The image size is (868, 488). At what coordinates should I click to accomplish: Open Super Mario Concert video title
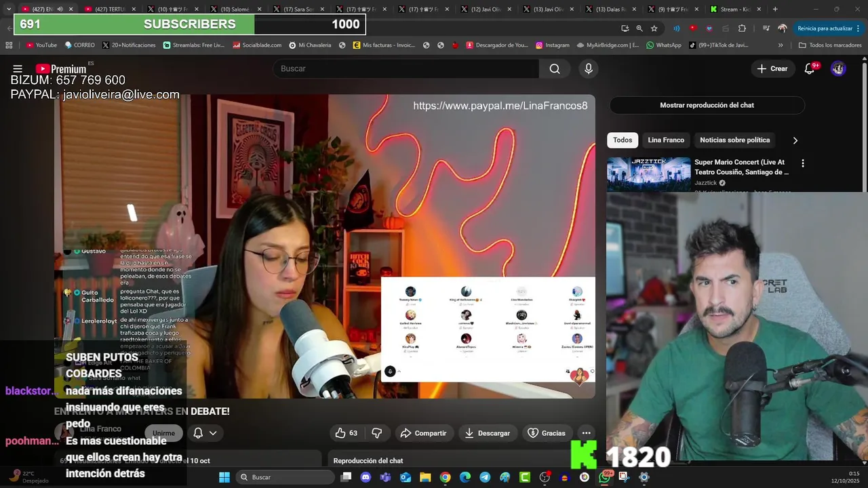(742, 167)
